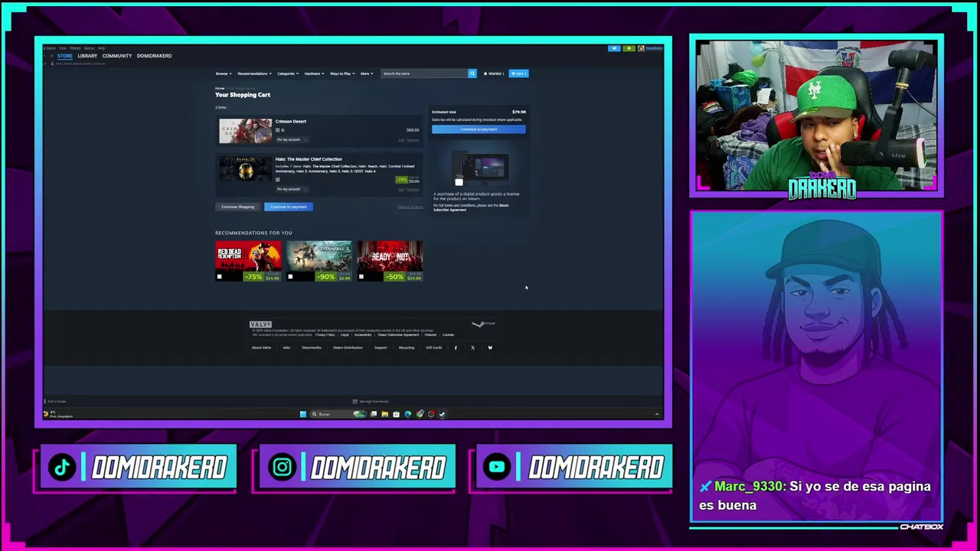Open the Titanfall 2 recommendation
Image resolution: width=980 pixels, height=551 pixels.
tap(319, 261)
